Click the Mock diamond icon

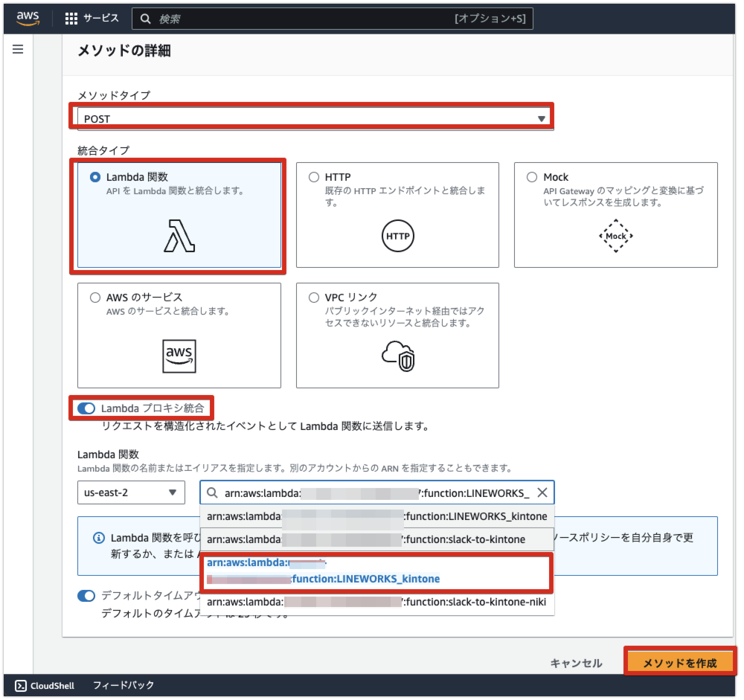coord(615,236)
